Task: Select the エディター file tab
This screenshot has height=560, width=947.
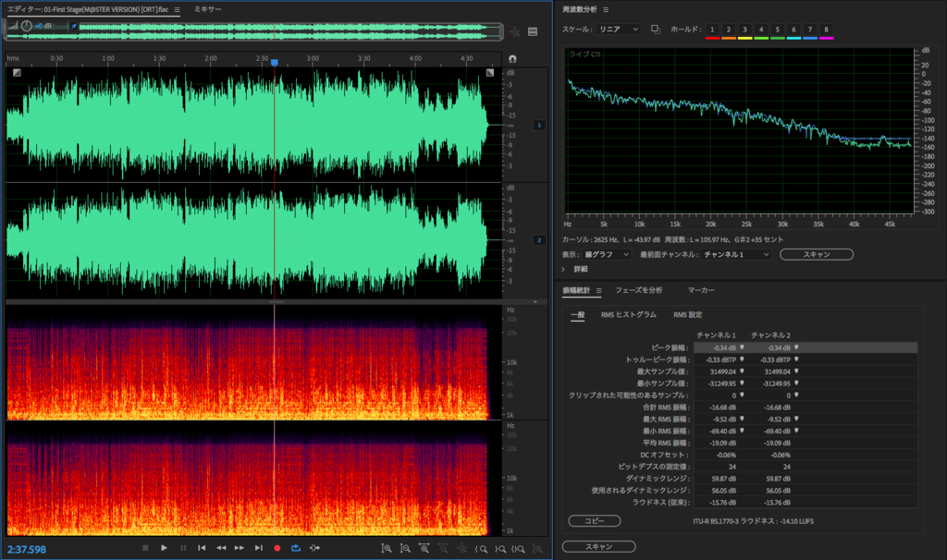Action: pyautogui.click(x=88, y=9)
